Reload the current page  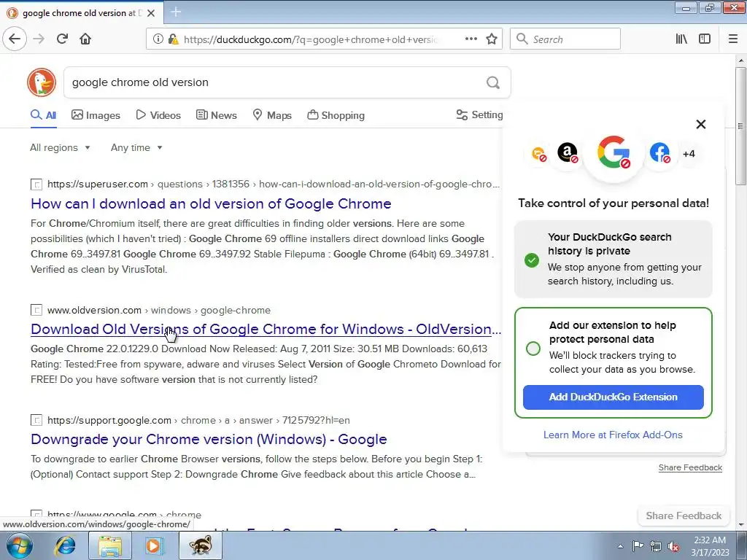coord(63,39)
